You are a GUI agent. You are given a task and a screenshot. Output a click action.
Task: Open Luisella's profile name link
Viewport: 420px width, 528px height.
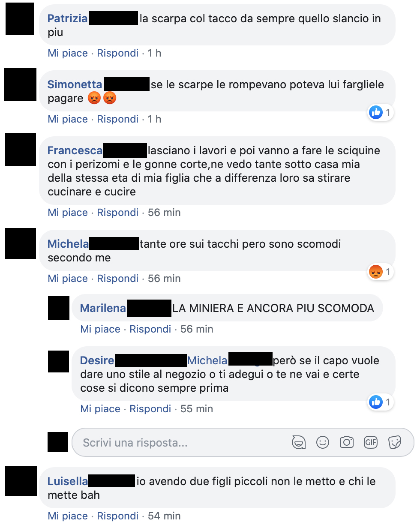tap(68, 481)
